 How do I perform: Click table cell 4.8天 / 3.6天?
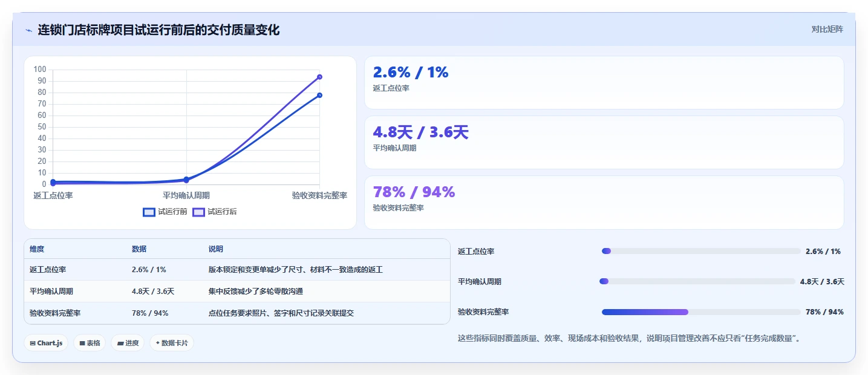pyautogui.click(x=153, y=292)
